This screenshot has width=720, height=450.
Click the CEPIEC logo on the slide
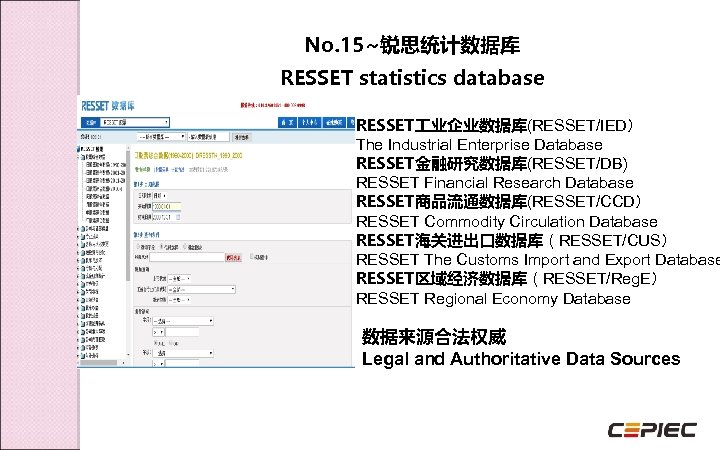click(x=652, y=430)
